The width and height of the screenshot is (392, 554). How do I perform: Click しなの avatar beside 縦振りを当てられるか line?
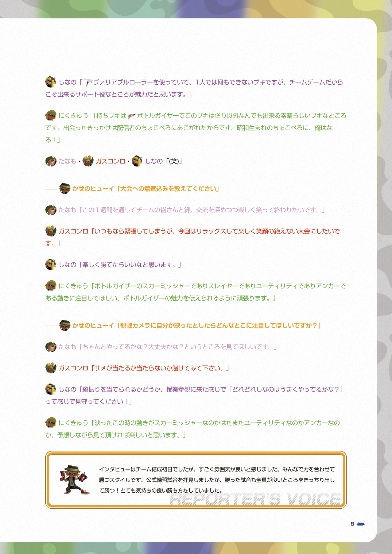(51, 389)
